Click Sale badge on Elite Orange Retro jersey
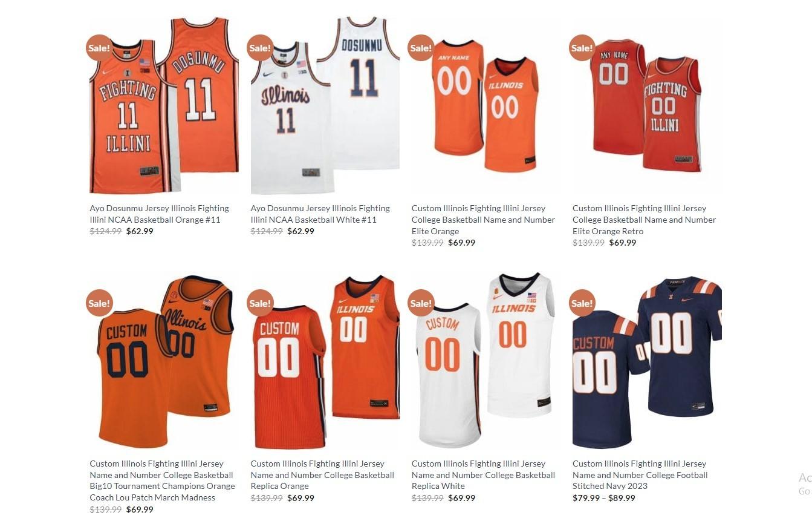This screenshot has height=518, width=812. click(582, 48)
